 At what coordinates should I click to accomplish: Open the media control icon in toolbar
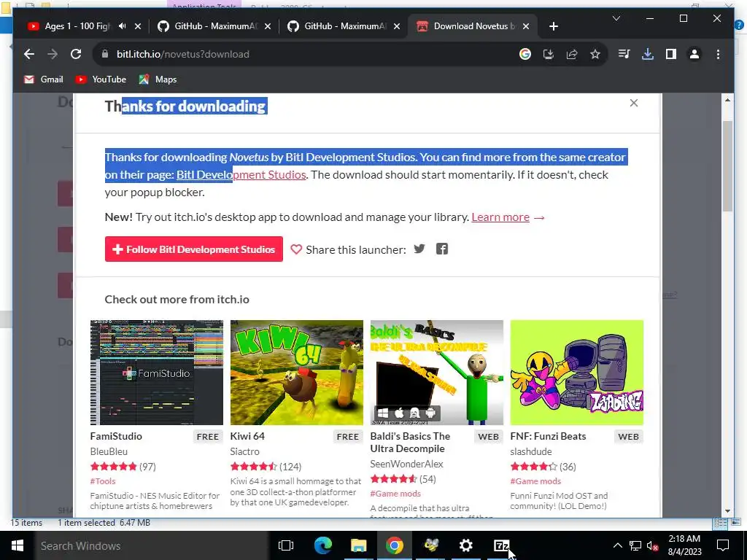point(624,54)
